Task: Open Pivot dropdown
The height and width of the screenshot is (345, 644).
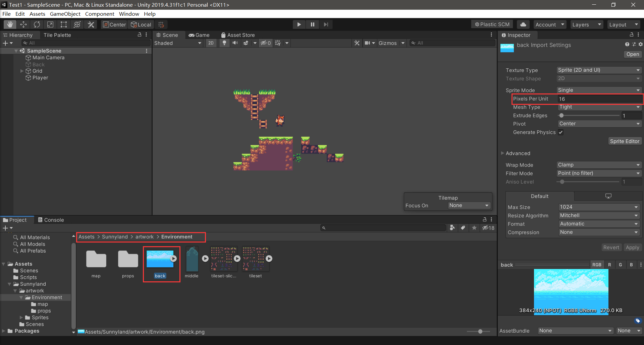Action: tap(600, 124)
